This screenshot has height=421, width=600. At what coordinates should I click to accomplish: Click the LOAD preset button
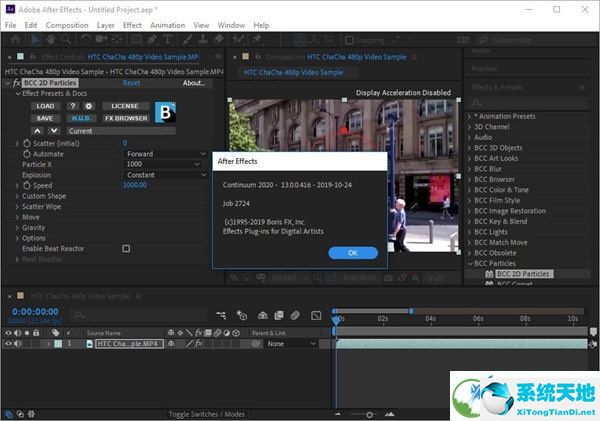[x=46, y=106]
